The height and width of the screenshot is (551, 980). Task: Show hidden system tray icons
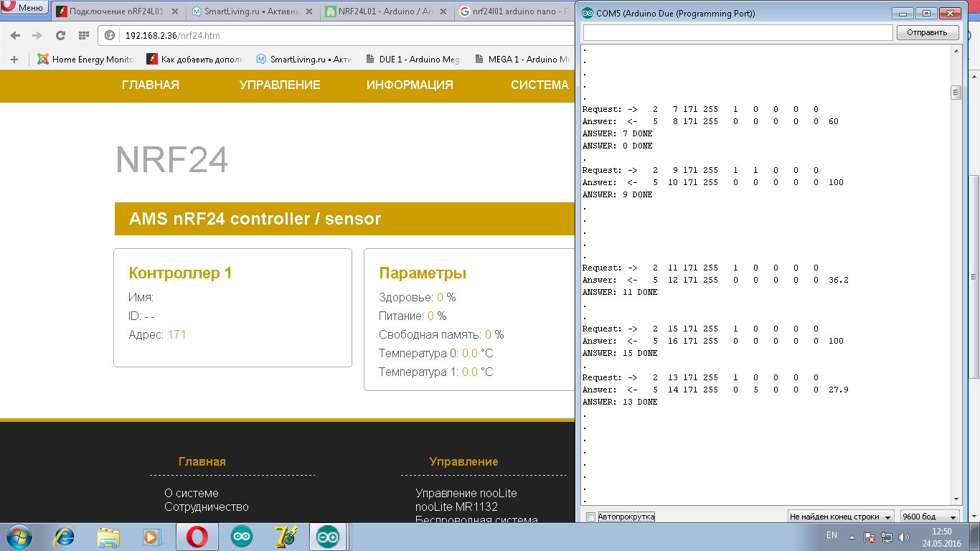[852, 537]
